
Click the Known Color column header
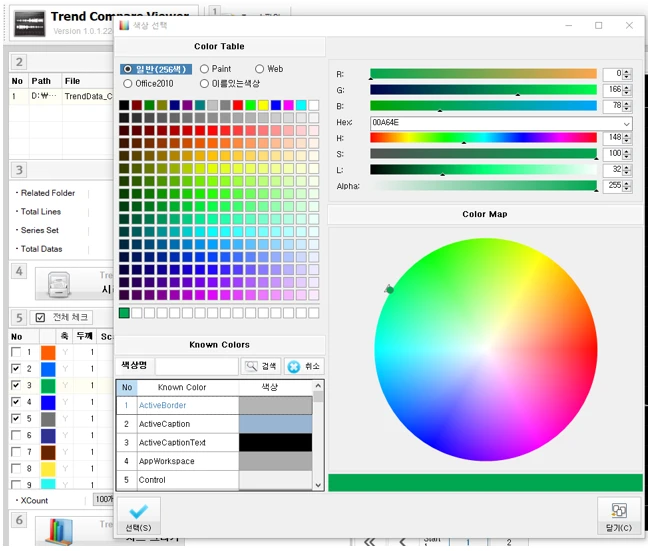tap(182, 387)
